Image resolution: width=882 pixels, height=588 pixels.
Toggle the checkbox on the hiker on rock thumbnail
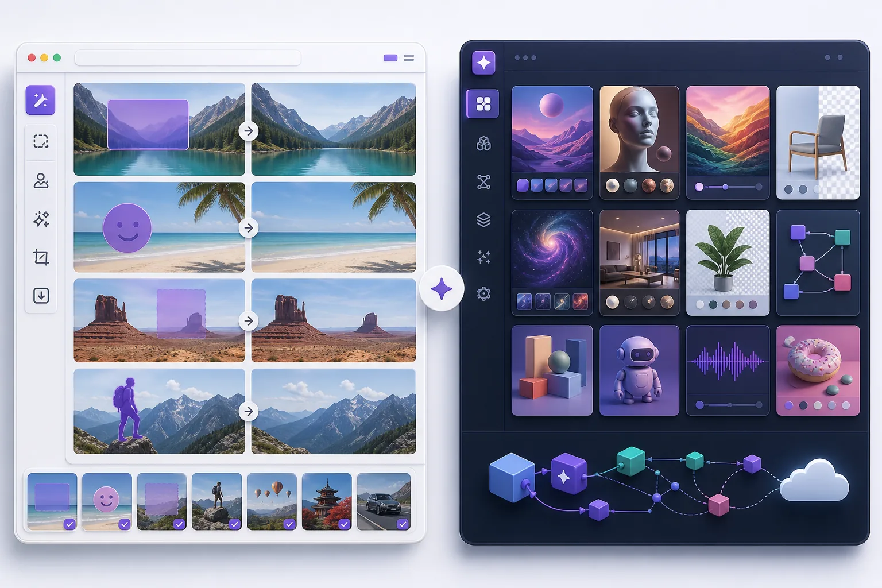tap(234, 524)
